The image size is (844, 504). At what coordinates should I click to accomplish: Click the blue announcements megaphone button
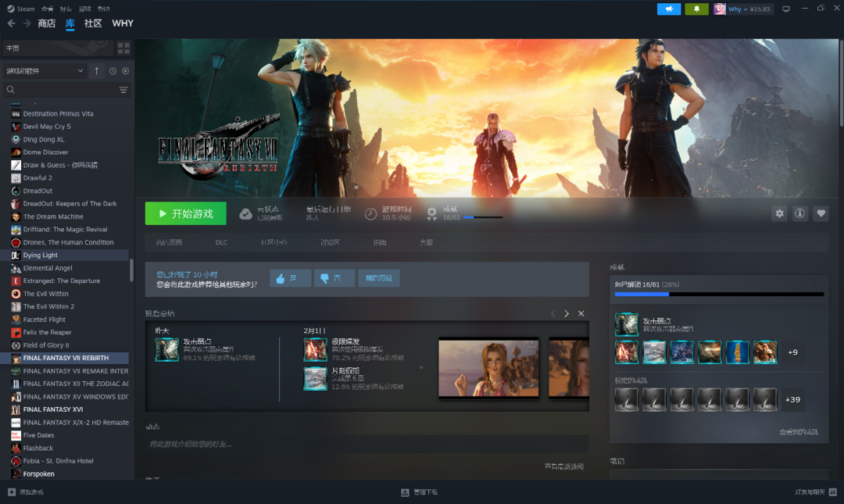click(x=669, y=9)
